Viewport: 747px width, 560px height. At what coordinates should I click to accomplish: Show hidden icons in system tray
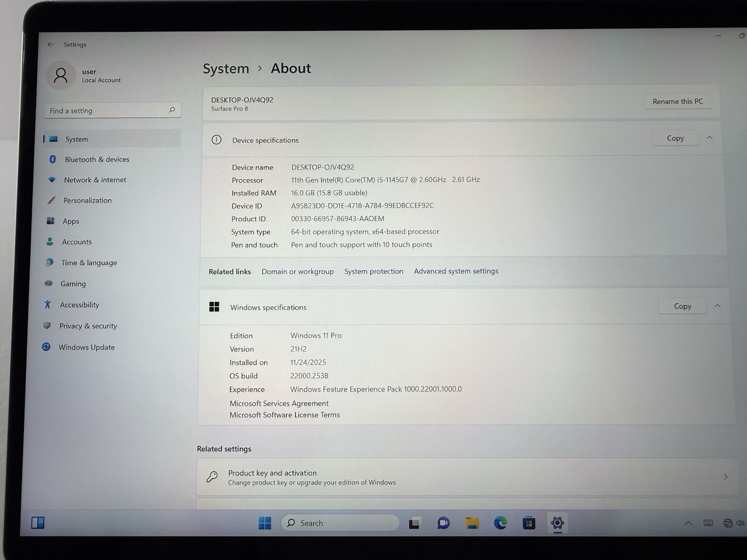[x=688, y=523]
